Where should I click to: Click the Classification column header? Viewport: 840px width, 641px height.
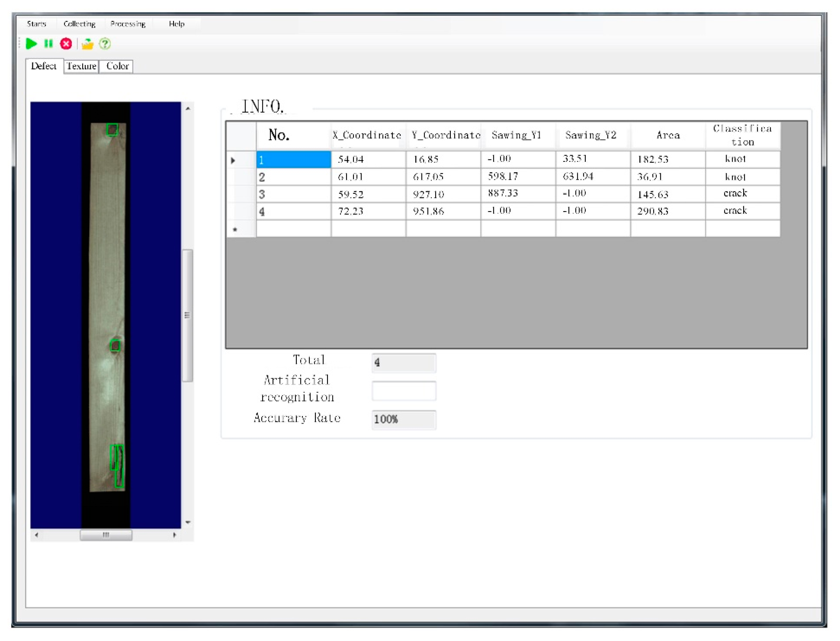pos(742,135)
